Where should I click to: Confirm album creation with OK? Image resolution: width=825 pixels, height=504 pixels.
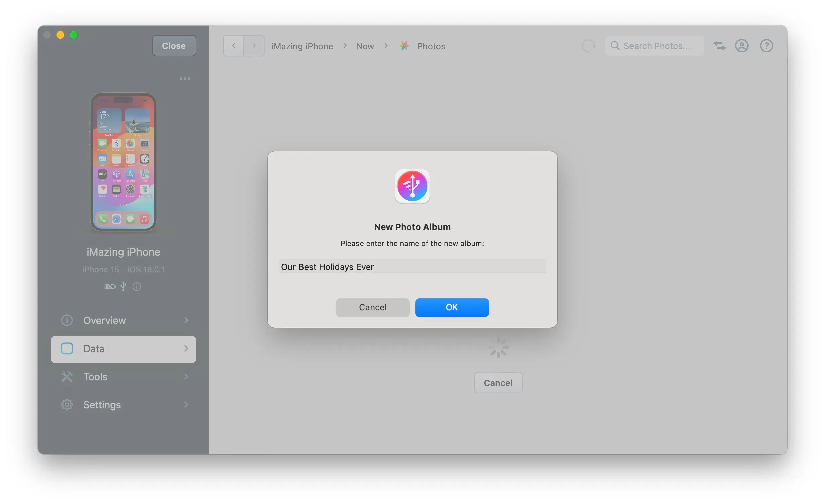point(452,307)
